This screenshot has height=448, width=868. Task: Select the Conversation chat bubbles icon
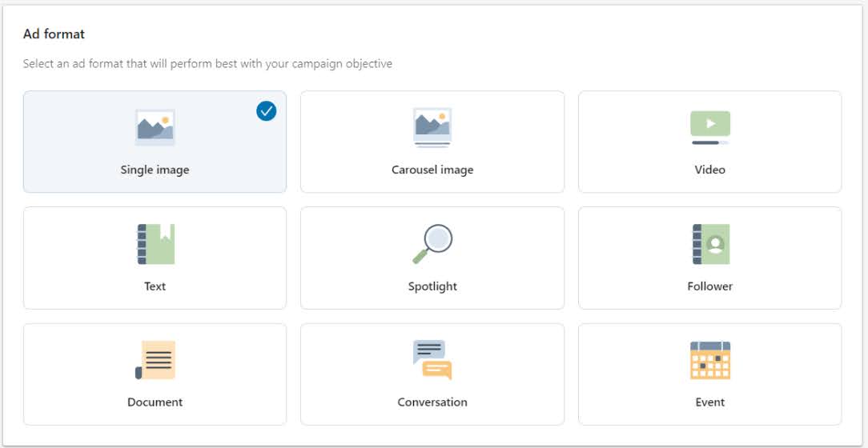tap(432, 360)
